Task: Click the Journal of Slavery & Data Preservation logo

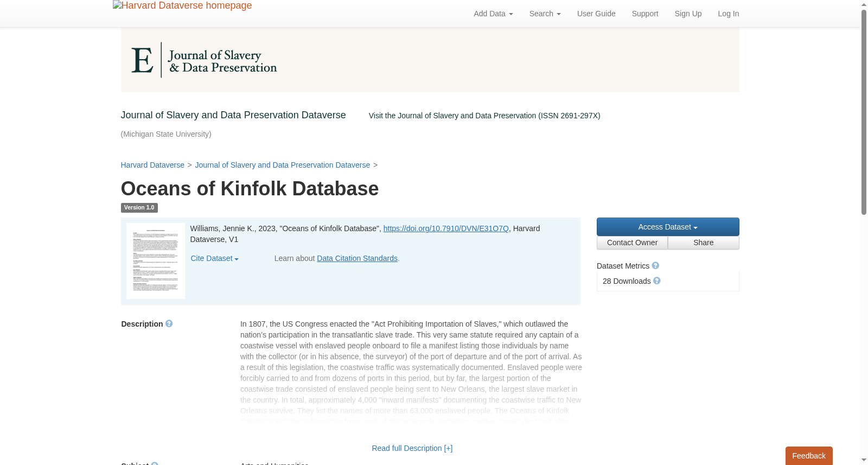Action: pyautogui.click(x=204, y=60)
